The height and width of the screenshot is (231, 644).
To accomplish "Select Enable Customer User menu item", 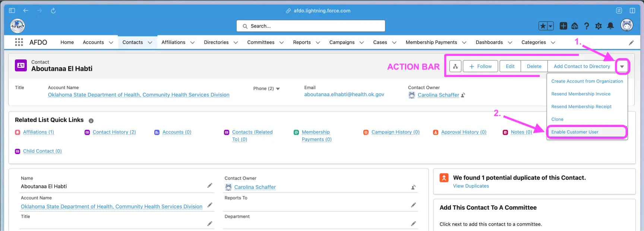I will tap(587, 132).
